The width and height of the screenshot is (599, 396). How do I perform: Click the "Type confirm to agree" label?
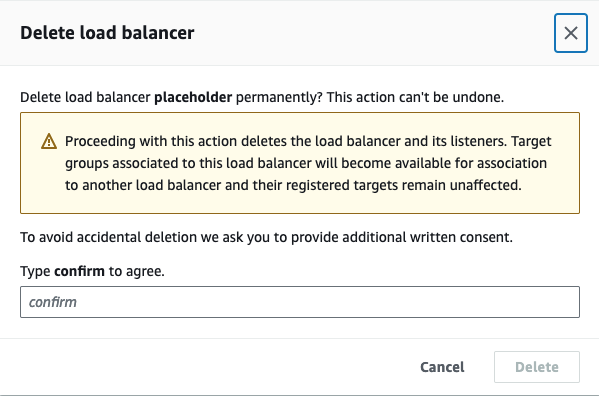point(92,271)
